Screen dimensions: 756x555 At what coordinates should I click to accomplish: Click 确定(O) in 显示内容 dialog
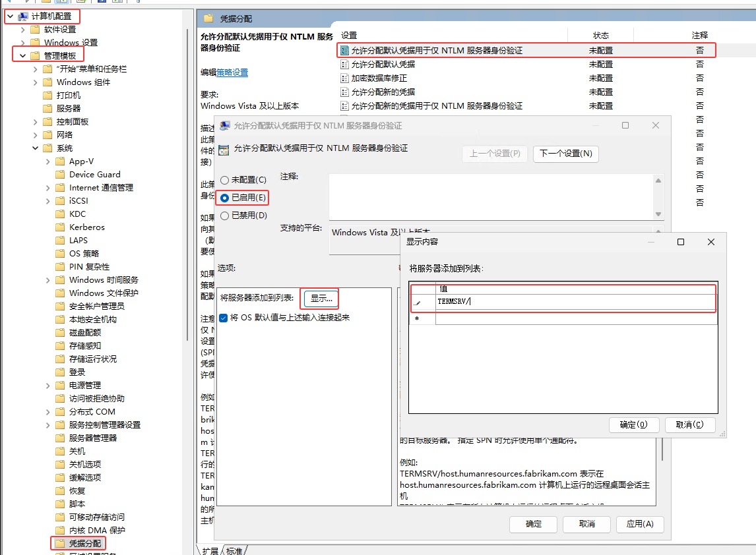(633, 425)
